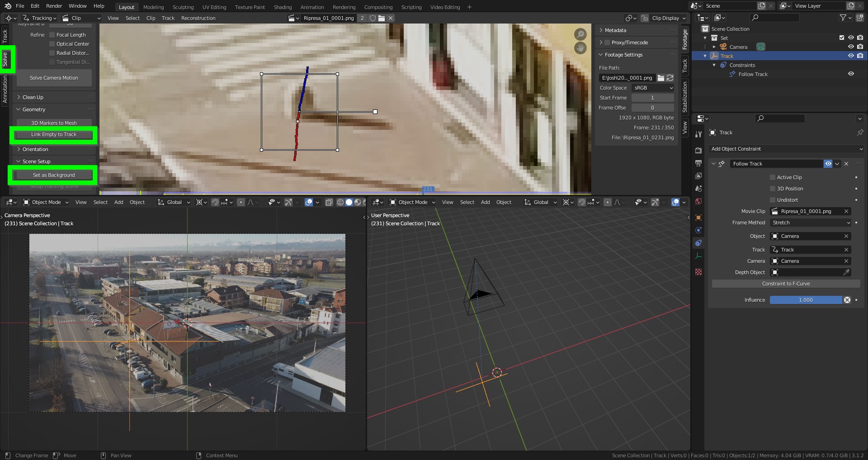Screen dimensions: 868x460
Task: Open the World properties tab icon
Action: point(698,201)
